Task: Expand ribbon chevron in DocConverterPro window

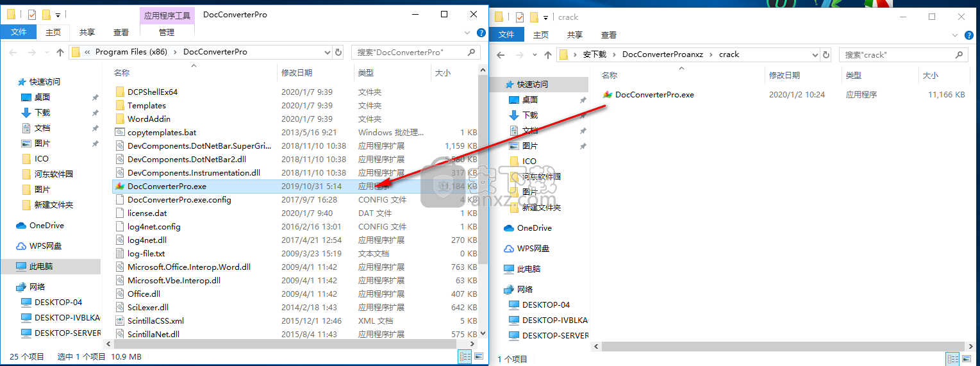Action: [468, 33]
